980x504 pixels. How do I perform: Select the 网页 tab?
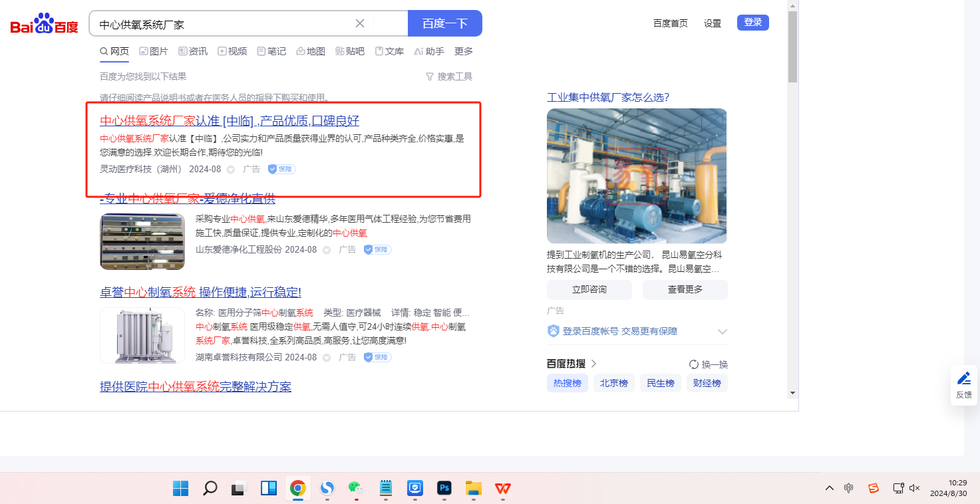click(x=114, y=51)
